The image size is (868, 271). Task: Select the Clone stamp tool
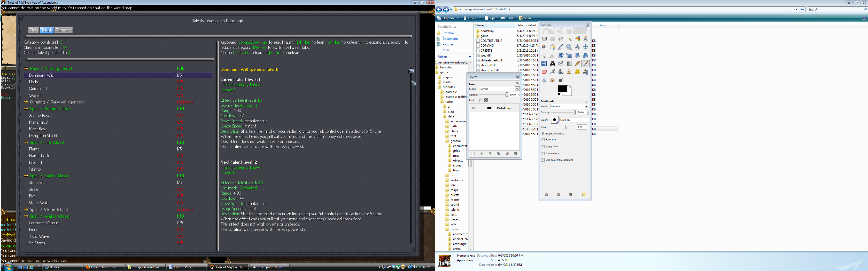click(569, 72)
